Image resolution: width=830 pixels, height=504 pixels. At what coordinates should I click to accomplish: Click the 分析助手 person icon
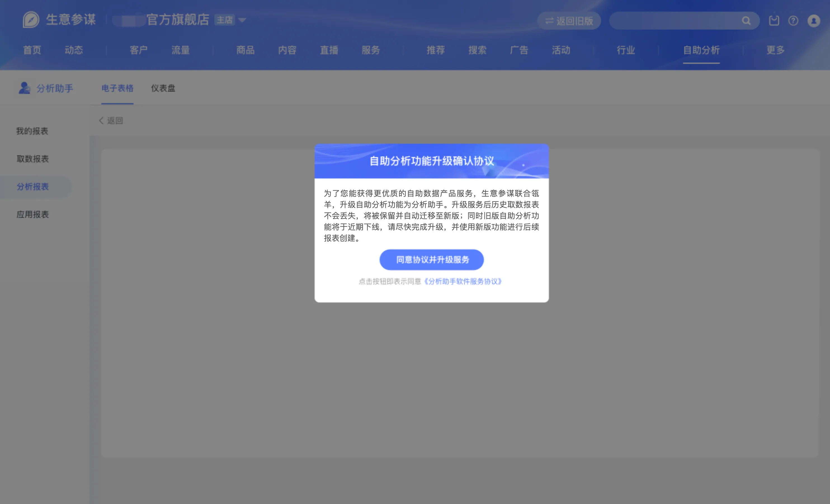(24, 88)
